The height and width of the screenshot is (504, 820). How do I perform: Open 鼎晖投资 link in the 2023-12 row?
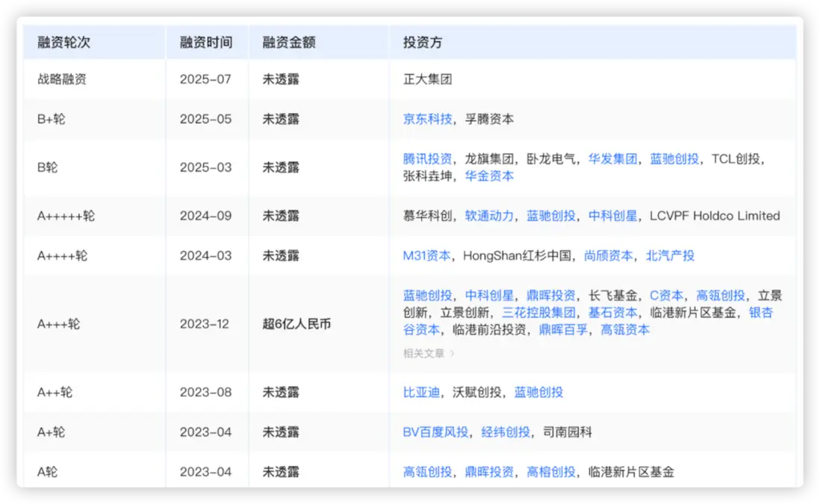point(550,296)
